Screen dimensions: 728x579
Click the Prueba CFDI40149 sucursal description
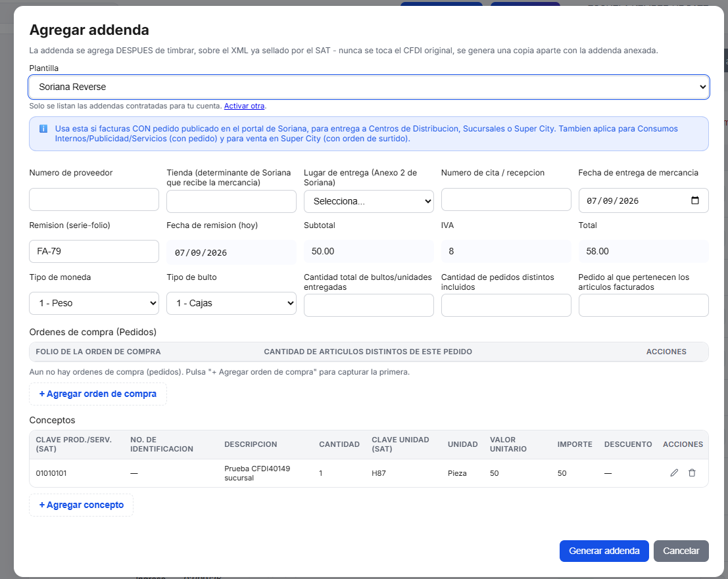click(x=257, y=473)
